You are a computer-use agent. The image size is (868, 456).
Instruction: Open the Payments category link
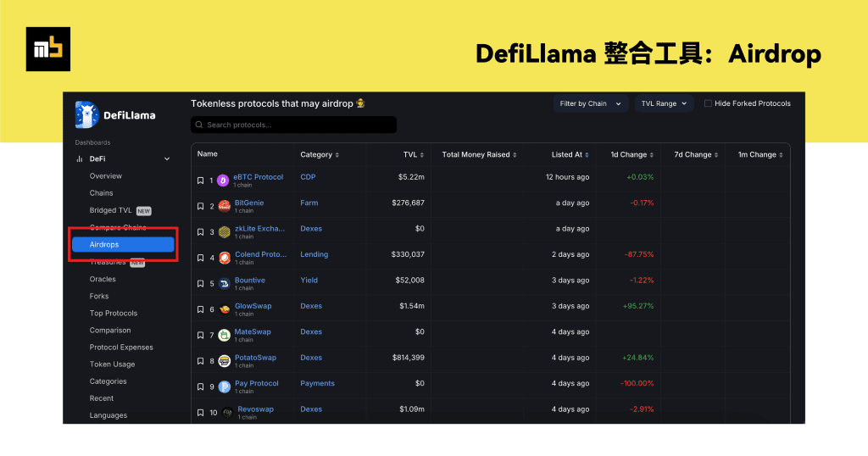(317, 383)
